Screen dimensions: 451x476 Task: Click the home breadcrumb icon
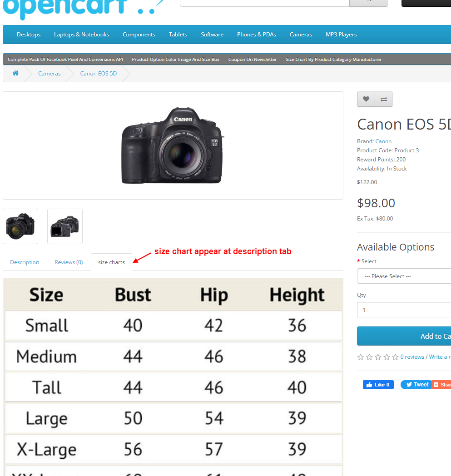pyautogui.click(x=15, y=73)
